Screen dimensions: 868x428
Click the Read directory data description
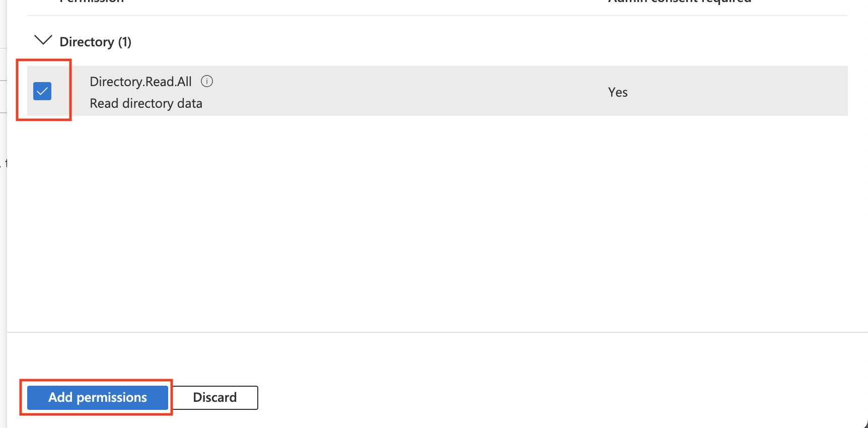(x=146, y=103)
